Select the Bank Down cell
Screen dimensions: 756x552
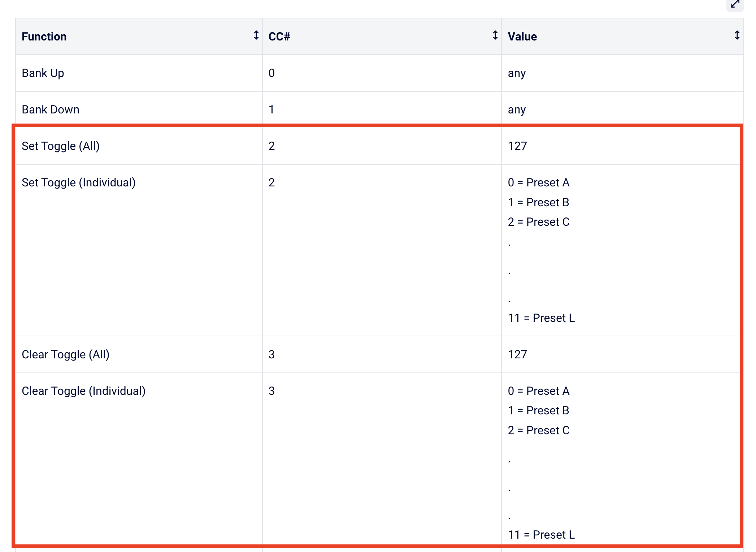pyautogui.click(x=51, y=109)
